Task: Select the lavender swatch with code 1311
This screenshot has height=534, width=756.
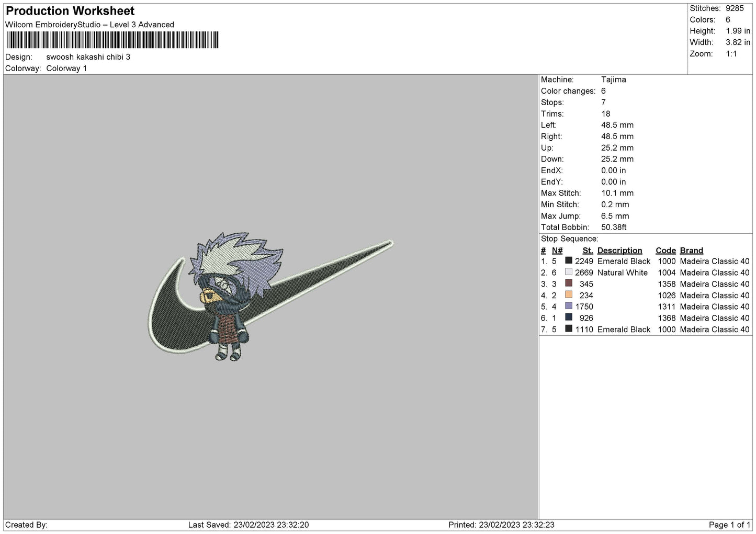Action: (569, 306)
